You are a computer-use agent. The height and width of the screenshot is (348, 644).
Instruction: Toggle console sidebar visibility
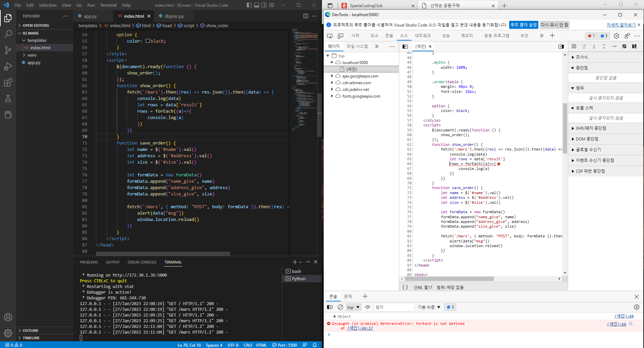330,307
